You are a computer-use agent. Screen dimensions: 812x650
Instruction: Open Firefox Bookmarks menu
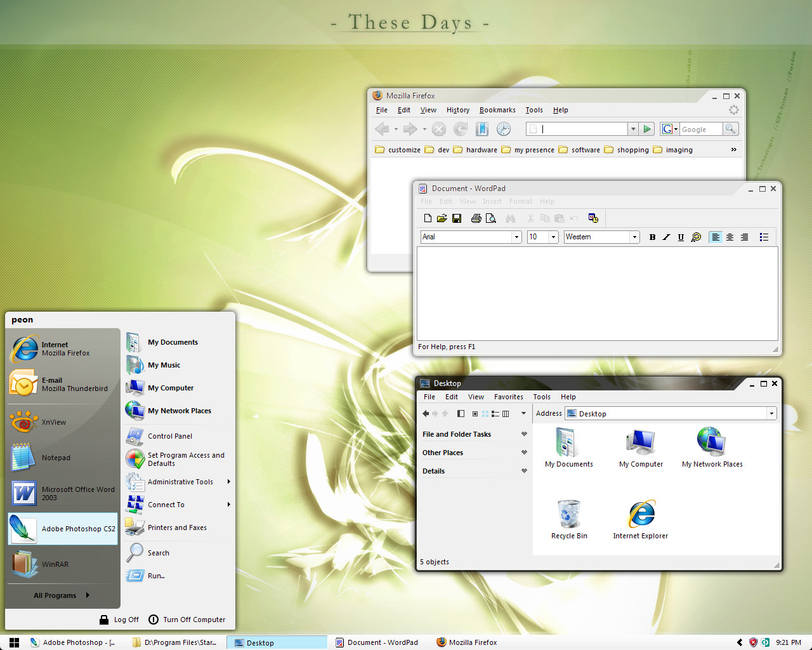497,110
